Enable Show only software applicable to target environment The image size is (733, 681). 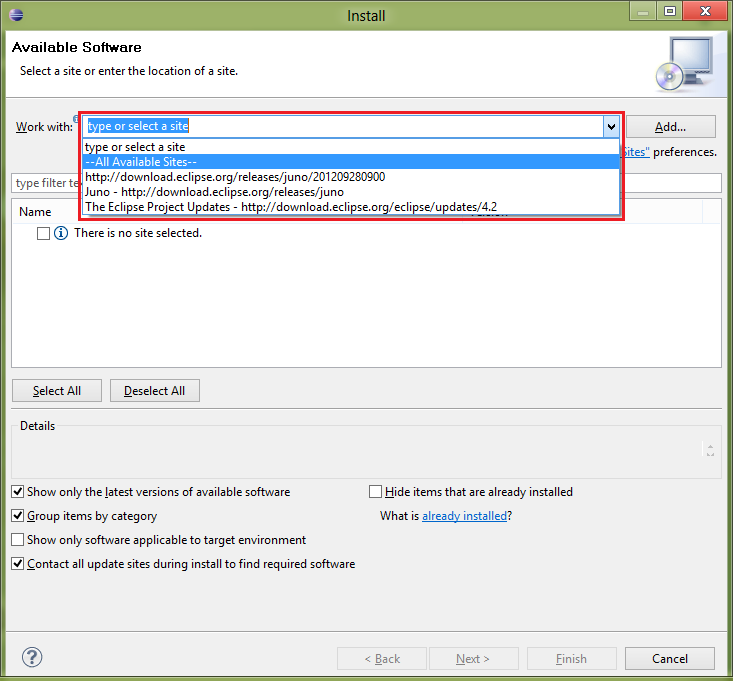(18, 540)
